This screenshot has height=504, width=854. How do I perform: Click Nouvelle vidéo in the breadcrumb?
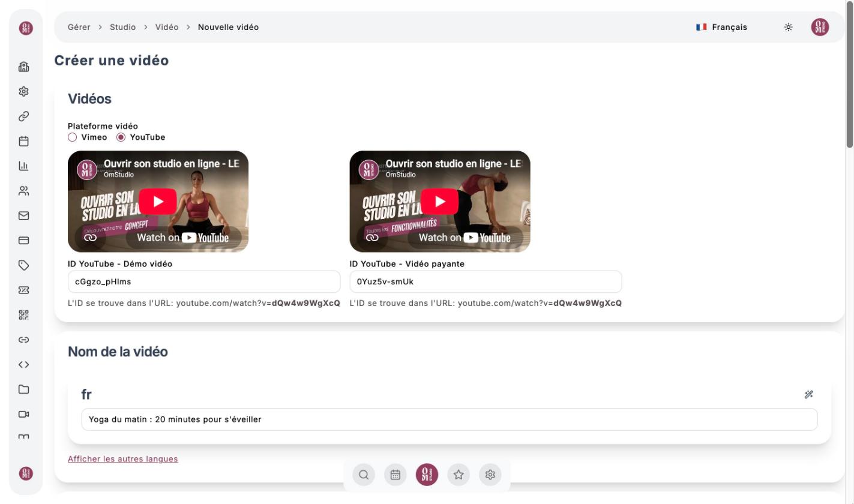tap(228, 27)
